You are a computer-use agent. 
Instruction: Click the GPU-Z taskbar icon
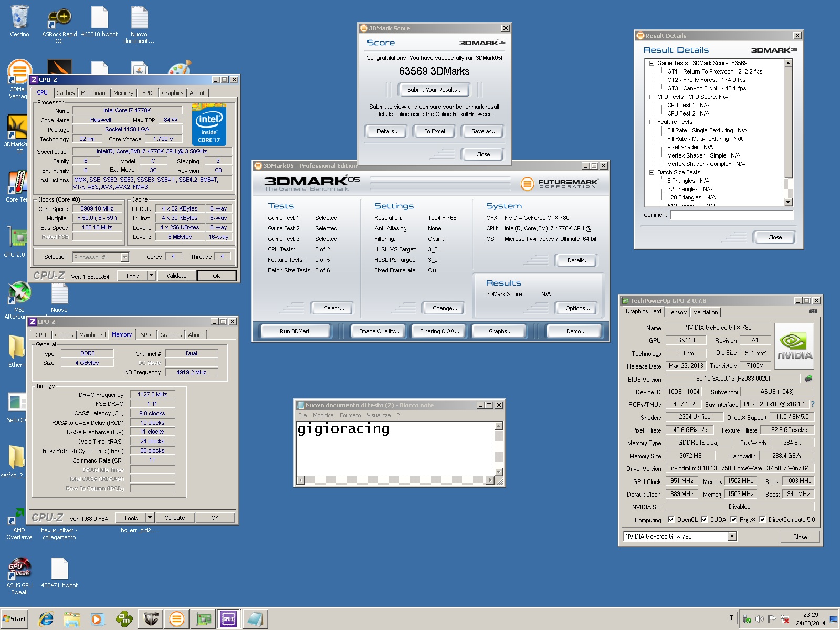pos(203,619)
